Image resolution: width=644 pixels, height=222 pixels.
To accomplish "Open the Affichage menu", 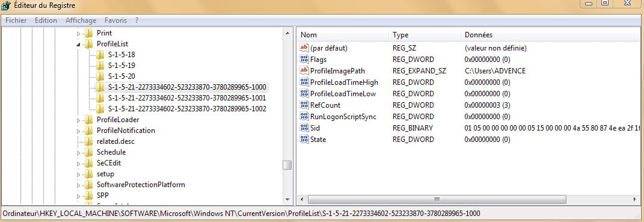I will (x=81, y=20).
